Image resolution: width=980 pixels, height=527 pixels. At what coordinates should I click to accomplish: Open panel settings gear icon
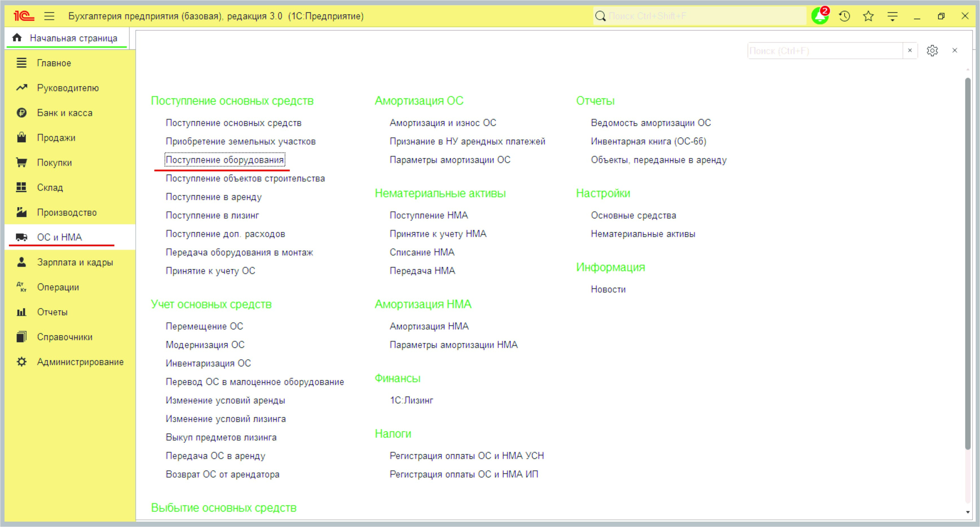coord(932,50)
